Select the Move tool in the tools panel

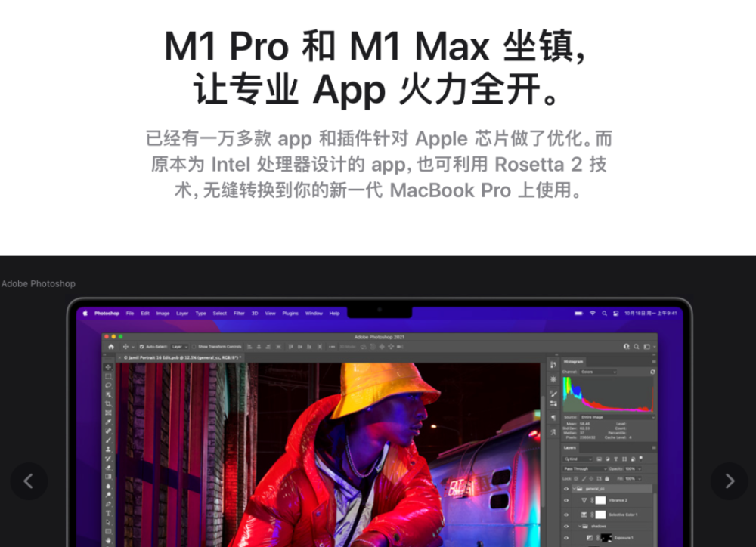(x=108, y=367)
